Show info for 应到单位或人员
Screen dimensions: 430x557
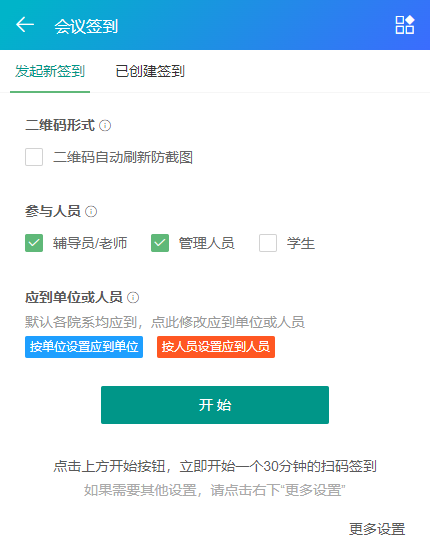coord(133,297)
